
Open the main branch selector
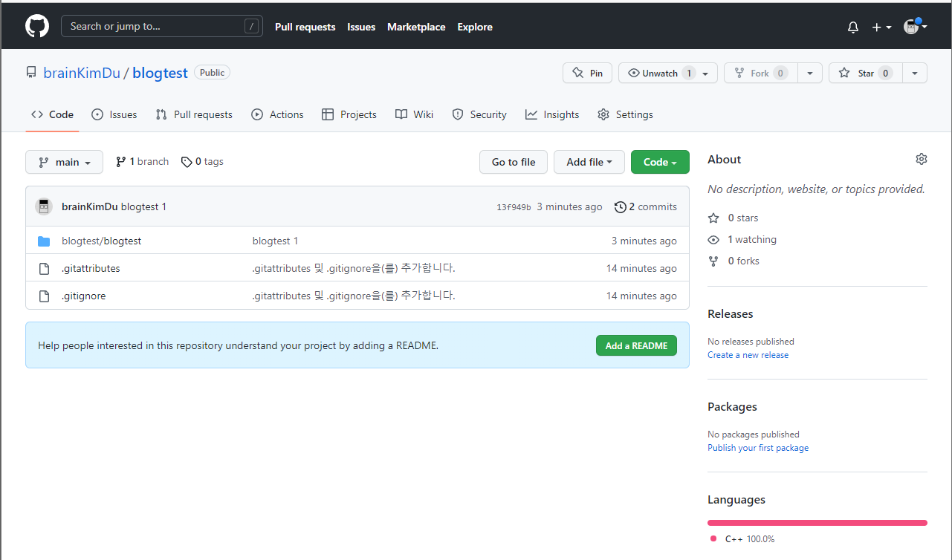[64, 162]
